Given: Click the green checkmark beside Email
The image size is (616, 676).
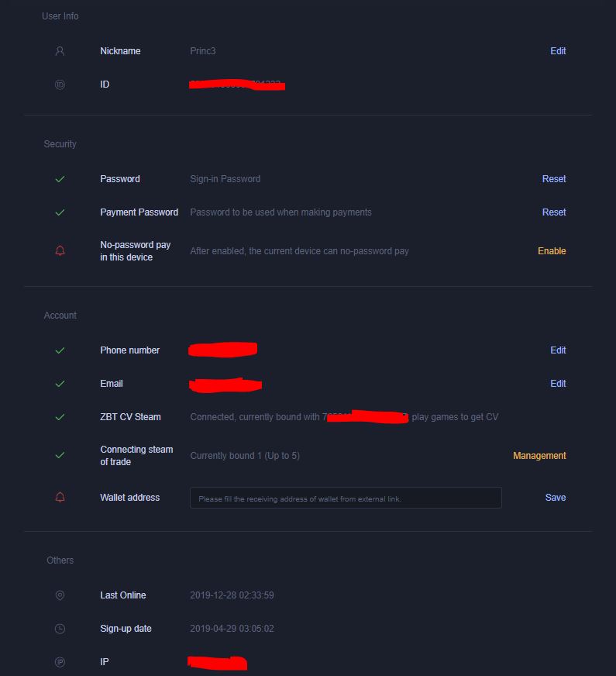Looking at the screenshot, I should (x=60, y=383).
